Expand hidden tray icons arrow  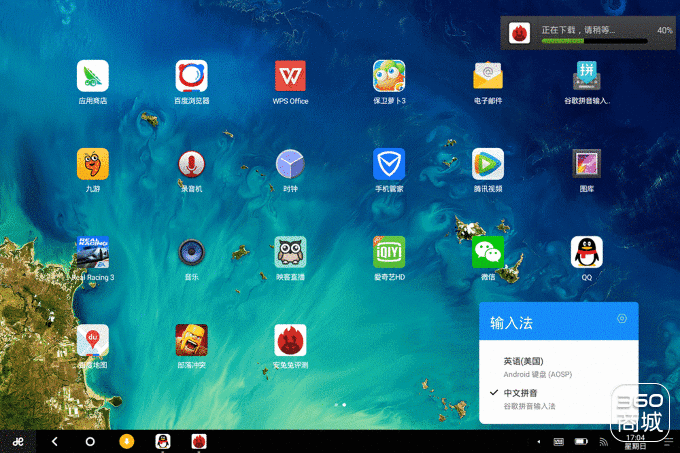(539, 442)
